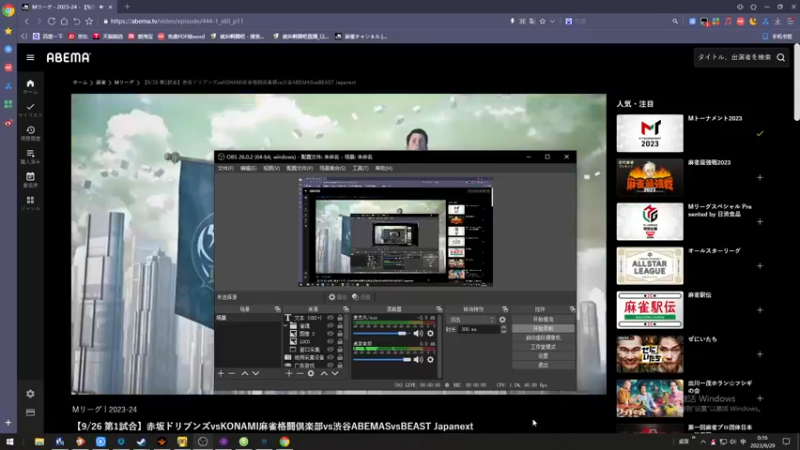Open viewing history icon in ABEMA sidebar
This screenshot has width=800, height=450.
pos(30,130)
